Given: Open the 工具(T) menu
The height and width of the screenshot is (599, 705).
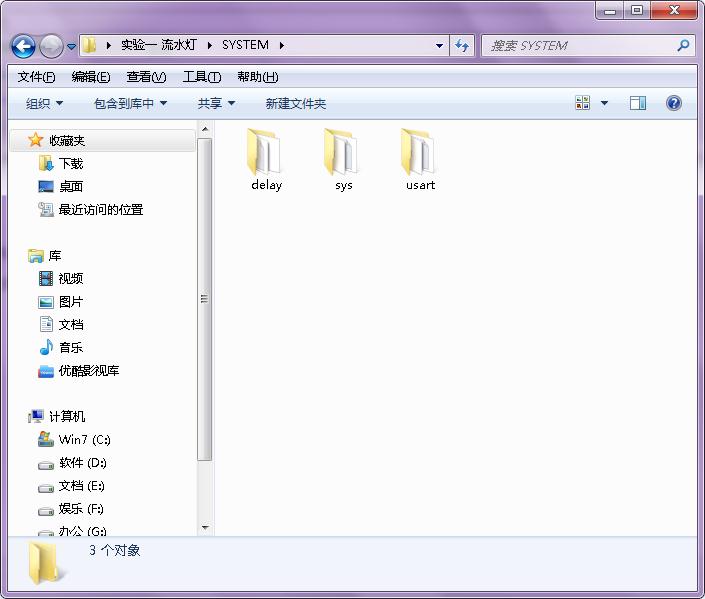Looking at the screenshot, I should tap(202, 77).
